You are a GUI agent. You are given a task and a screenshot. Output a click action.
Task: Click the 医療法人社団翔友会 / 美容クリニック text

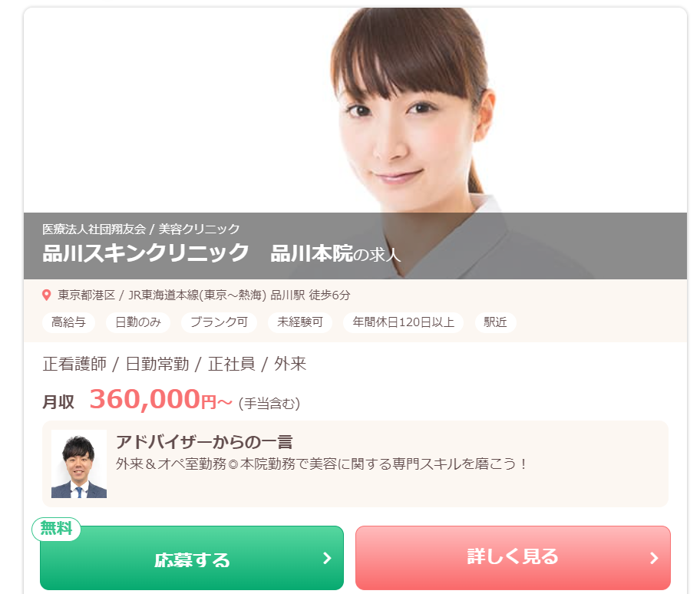[x=141, y=229]
